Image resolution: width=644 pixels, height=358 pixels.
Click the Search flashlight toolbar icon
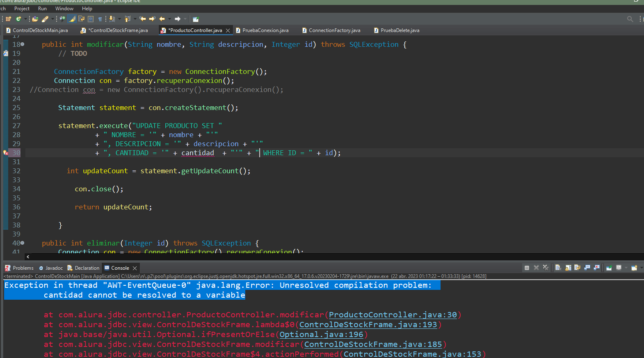[x=45, y=19]
